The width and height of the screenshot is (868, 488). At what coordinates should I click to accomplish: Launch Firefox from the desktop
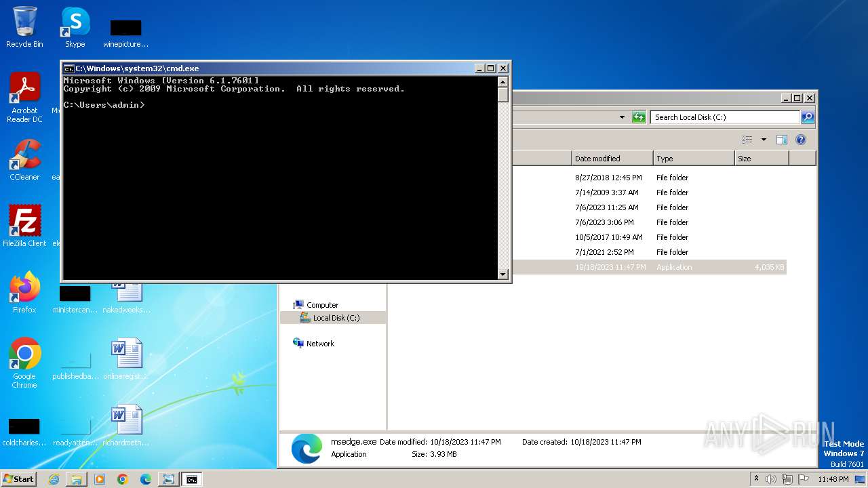(x=24, y=293)
